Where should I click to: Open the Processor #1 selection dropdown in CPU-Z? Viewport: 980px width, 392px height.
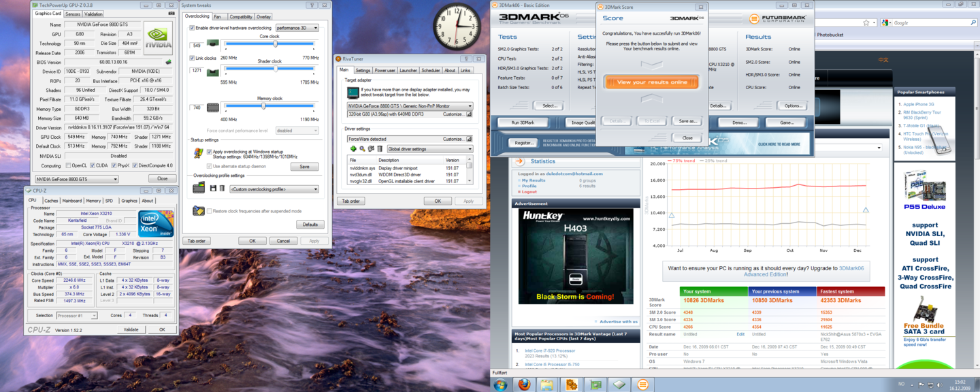coord(76,316)
